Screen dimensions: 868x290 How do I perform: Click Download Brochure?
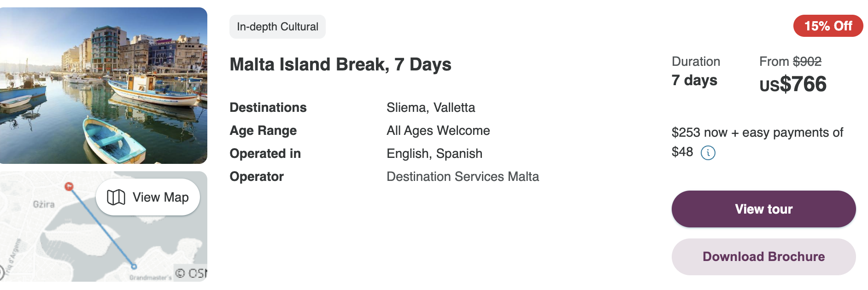(763, 257)
